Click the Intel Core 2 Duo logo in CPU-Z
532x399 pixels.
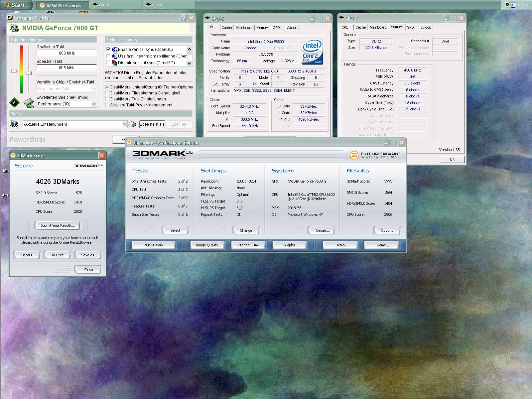pyautogui.click(x=312, y=52)
